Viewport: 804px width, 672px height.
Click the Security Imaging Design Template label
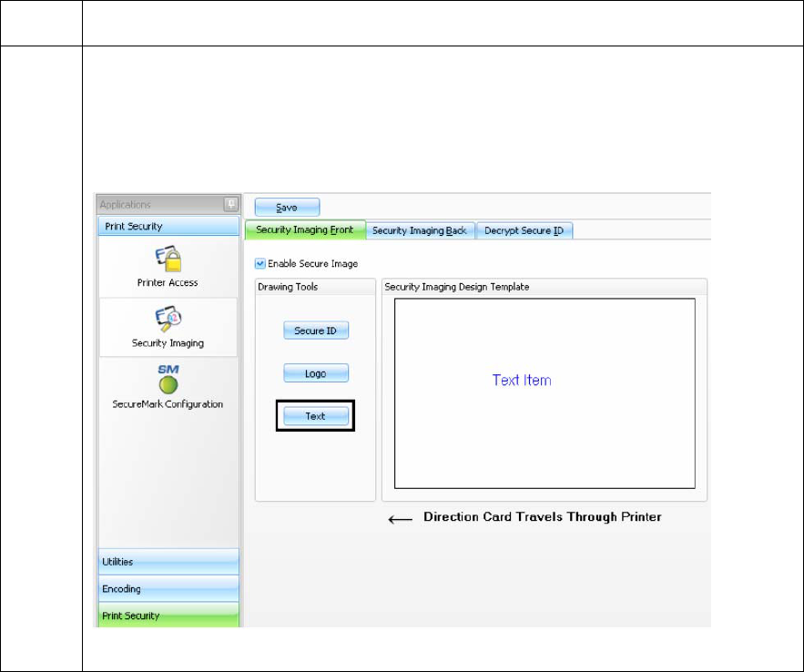click(457, 287)
